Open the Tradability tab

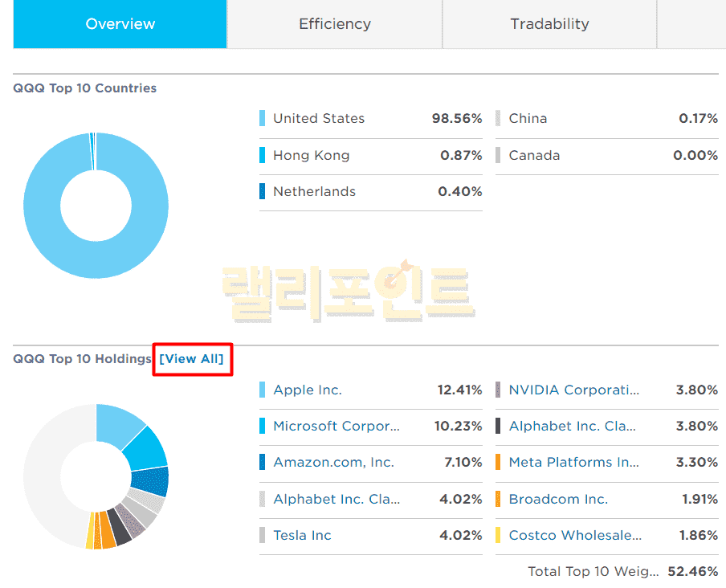[549, 24]
